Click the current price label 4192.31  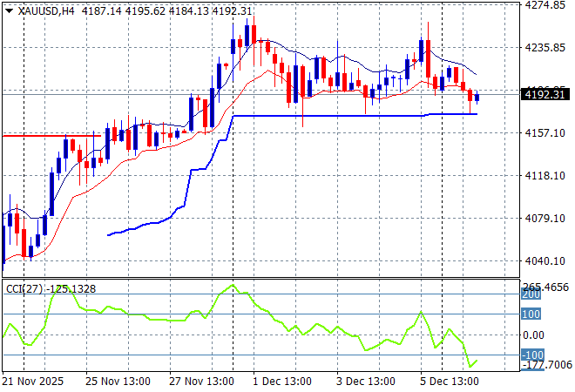tap(545, 95)
